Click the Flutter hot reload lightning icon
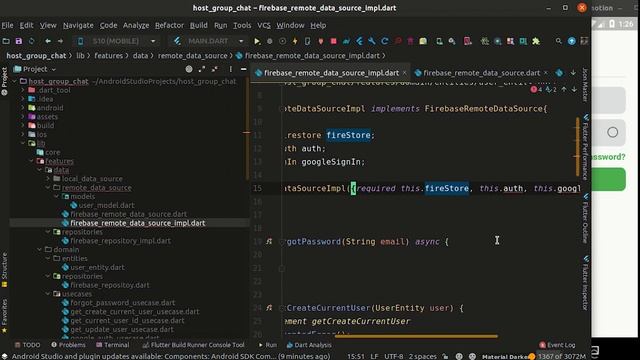The height and width of the screenshot is (360, 640). [295, 41]
